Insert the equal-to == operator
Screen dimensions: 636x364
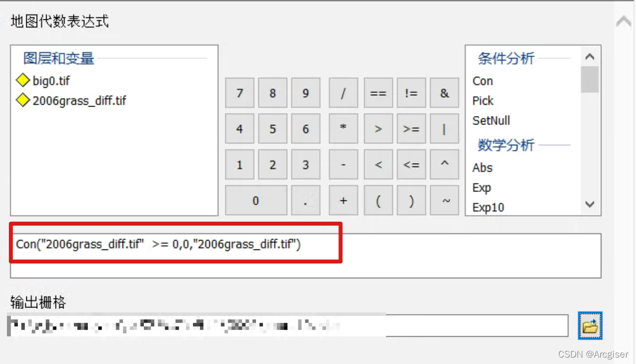(x=378, y=93)
